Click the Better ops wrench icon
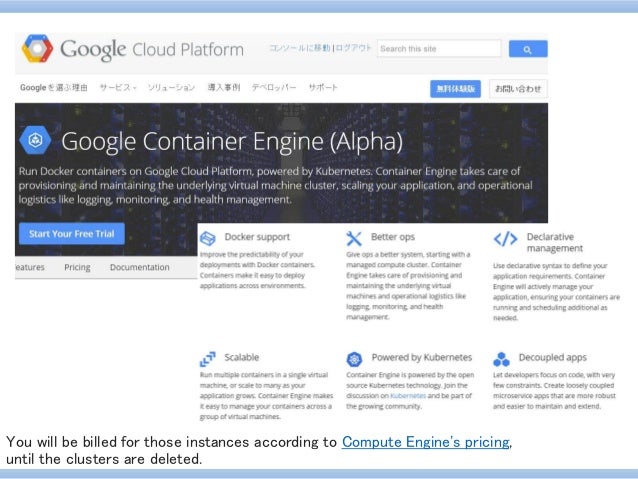Screen dimensions: 638x479 (354, 238)
